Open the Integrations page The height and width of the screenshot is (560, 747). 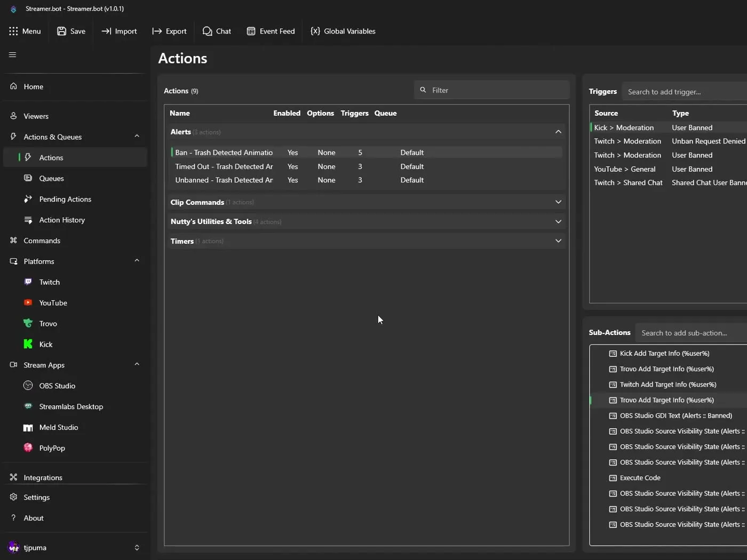coord(75,477)
